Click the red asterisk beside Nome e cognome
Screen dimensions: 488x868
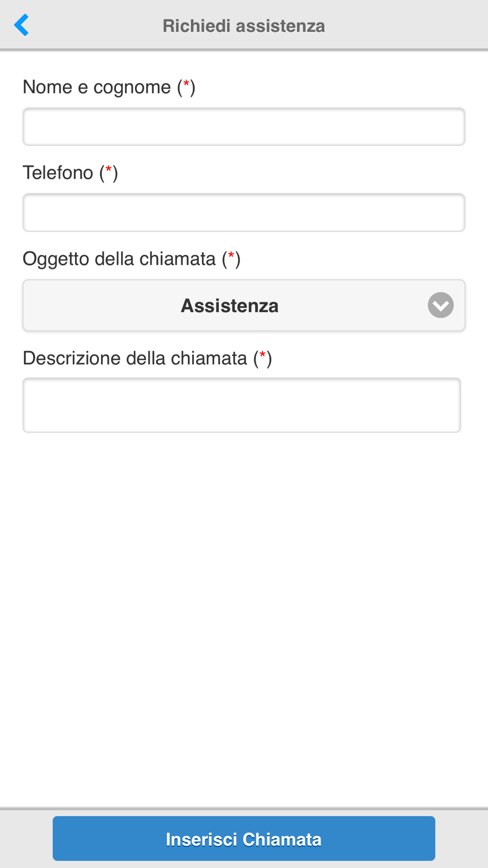pyautogui.click(x=186, y=84)
